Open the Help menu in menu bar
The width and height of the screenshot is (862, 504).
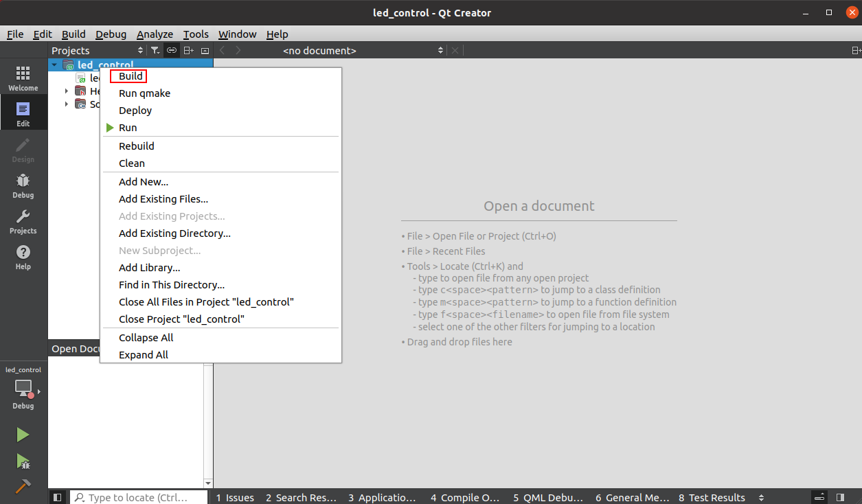point(277,34)
